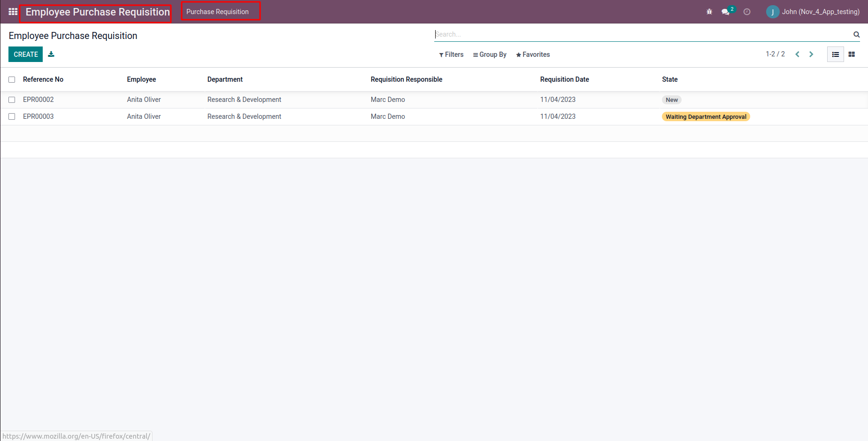Viewport: 868px width, 441px height.
Task: Open the activities clock icon
Action: point(747,12)
